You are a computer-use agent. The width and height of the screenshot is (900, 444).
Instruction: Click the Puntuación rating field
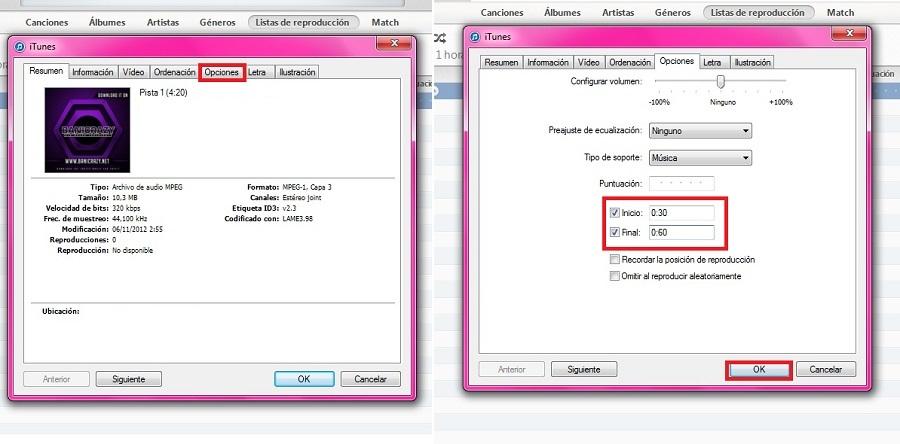681,184
